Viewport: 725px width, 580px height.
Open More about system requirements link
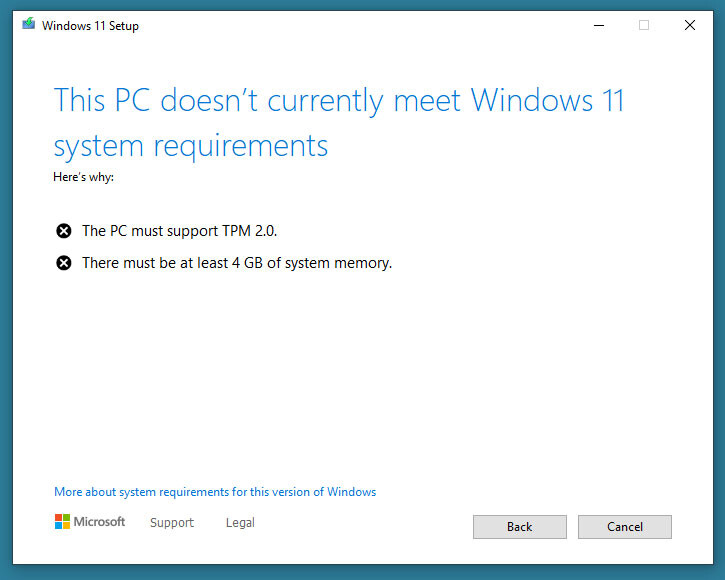[x=215, y=492]
